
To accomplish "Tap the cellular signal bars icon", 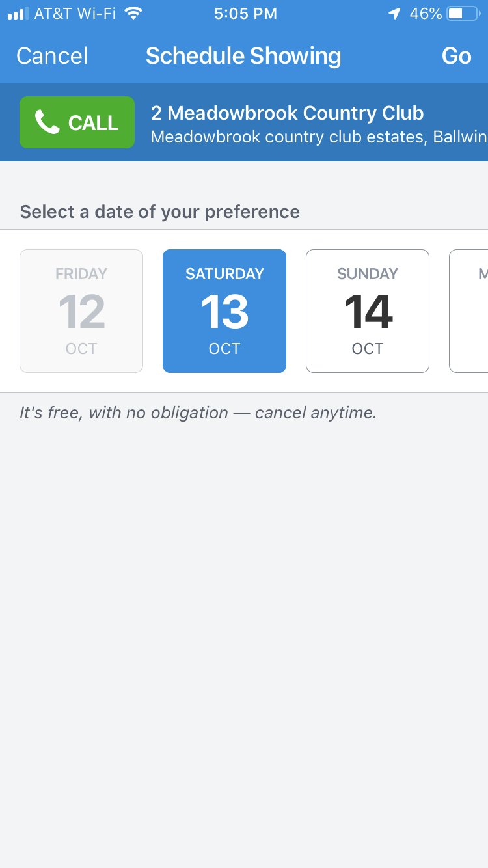I will pyautogui.click(x=18, y=13).
